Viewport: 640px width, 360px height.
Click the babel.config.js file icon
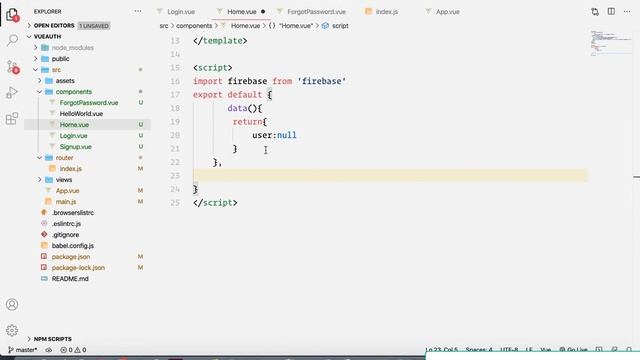pyautogui.click(x=44, y=246)
